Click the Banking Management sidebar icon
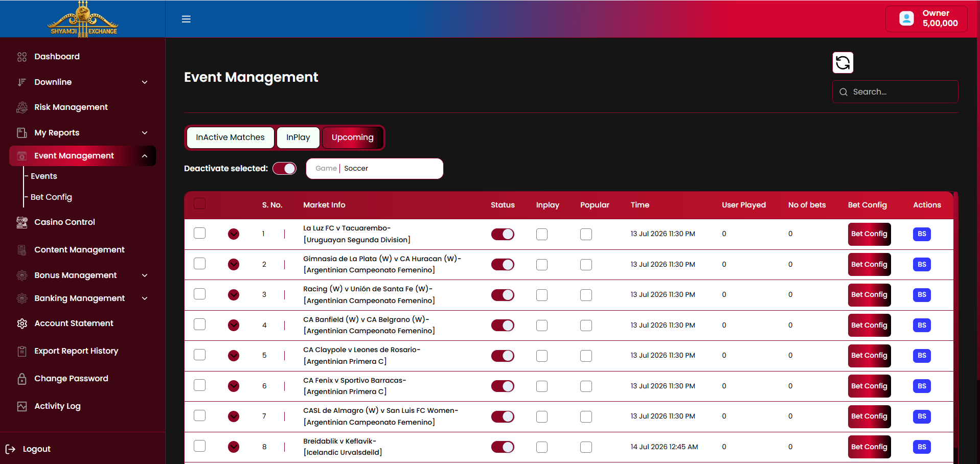980x464 pixels. [22, 298]
